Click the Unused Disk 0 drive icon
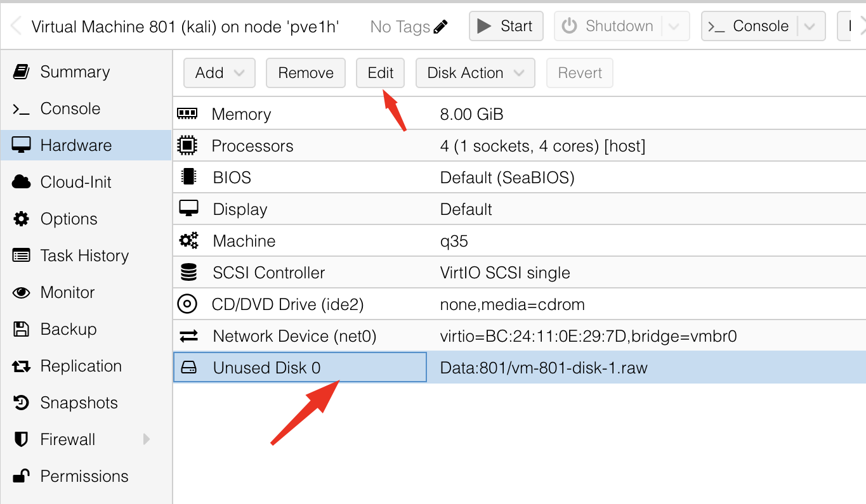Image resolution: width=866 pixels, height=504 pixels. [x=188, y=368]
